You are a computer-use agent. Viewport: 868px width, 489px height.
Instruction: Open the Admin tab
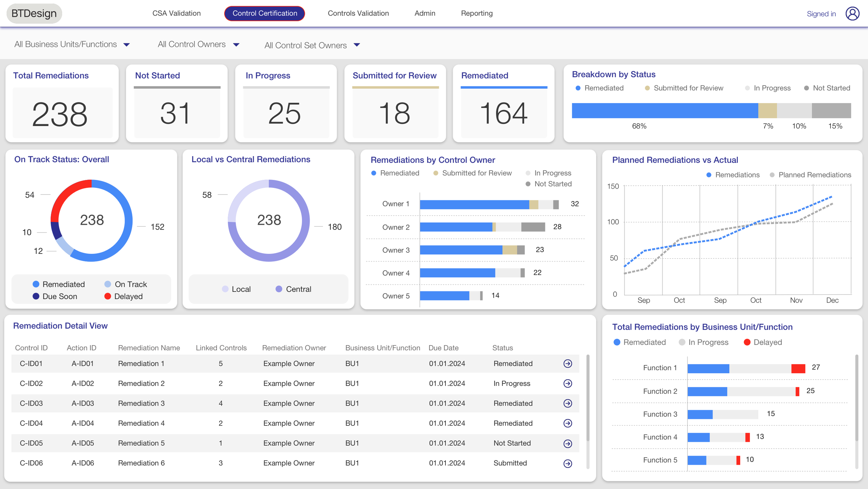click(425, 13)
